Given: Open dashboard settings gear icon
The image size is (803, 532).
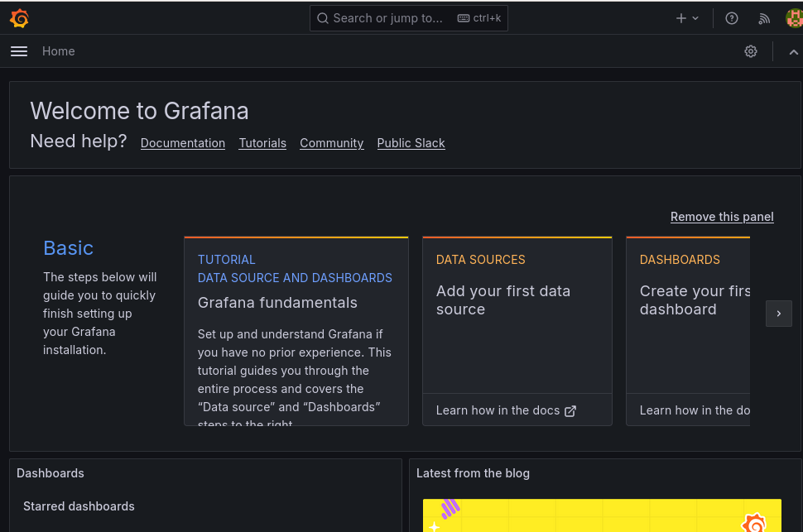Looking at the screenshot, I should pos(751,51).
